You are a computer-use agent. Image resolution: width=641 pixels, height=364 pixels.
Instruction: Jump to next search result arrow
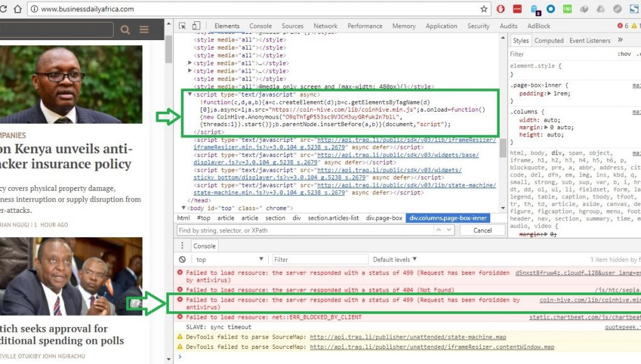tap(449, 230)
